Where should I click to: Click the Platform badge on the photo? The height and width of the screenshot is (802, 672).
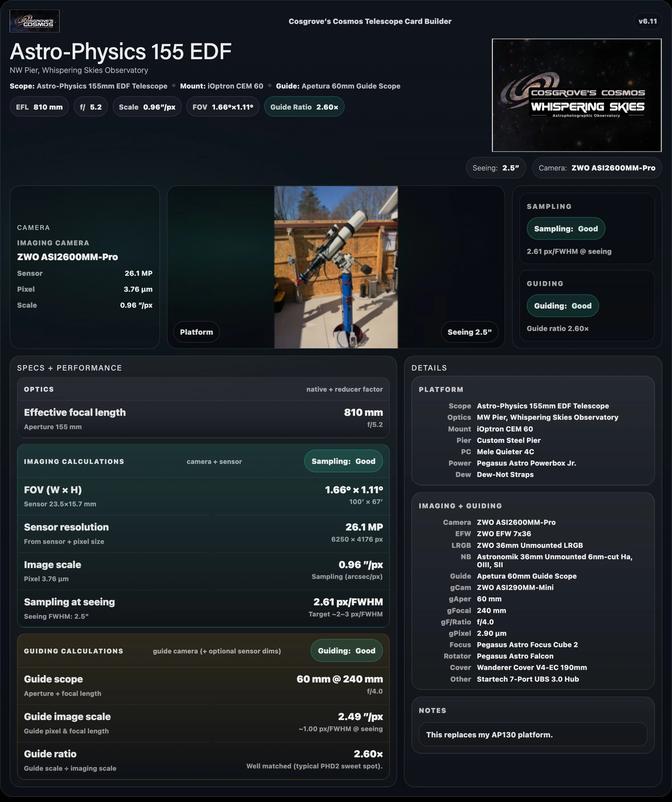196,332
